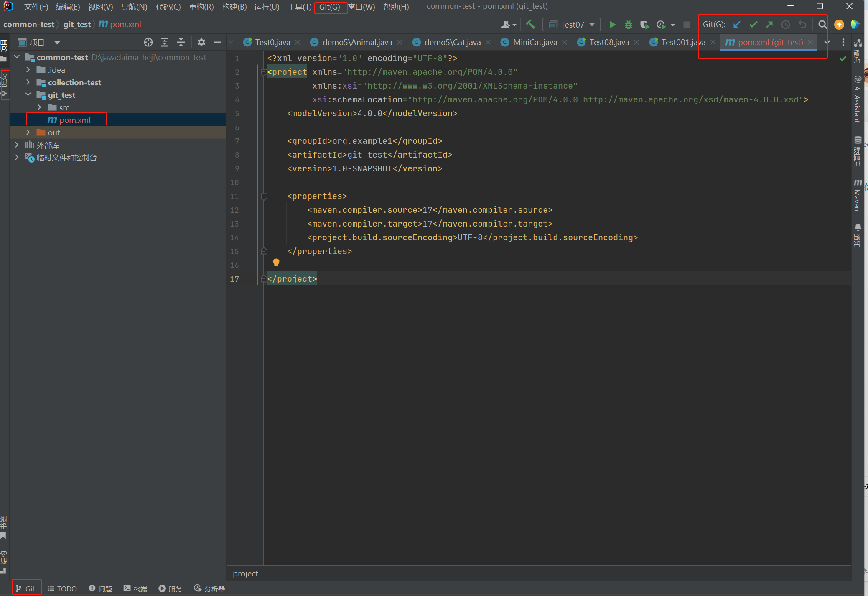Toggle the TODO panel
Viewport: 868px width, 596px height.
62,588
